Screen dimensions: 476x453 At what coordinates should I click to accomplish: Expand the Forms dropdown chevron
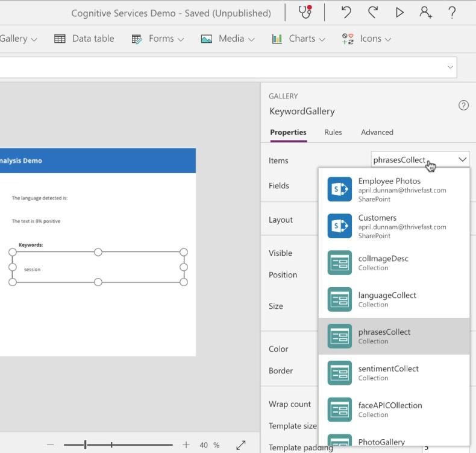click(181, 40)
